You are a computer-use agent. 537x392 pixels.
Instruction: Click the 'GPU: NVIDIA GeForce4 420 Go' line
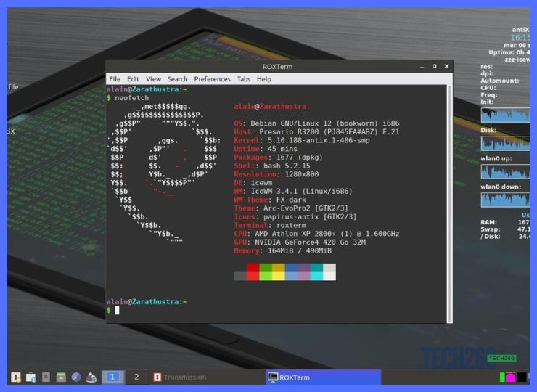coord(300,242)
